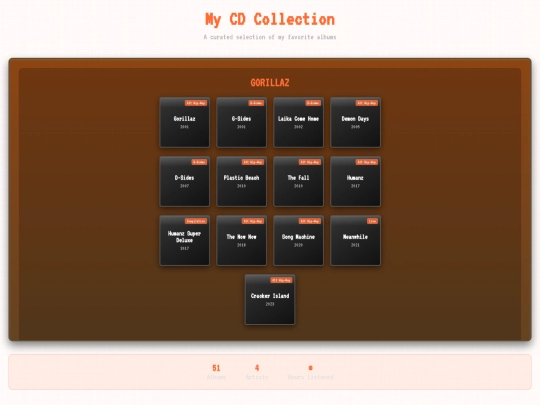The width and height of the screenshot is (540, 405).
Task: Click the tag on Laika Come Home card
Action: tap(313, 103)
